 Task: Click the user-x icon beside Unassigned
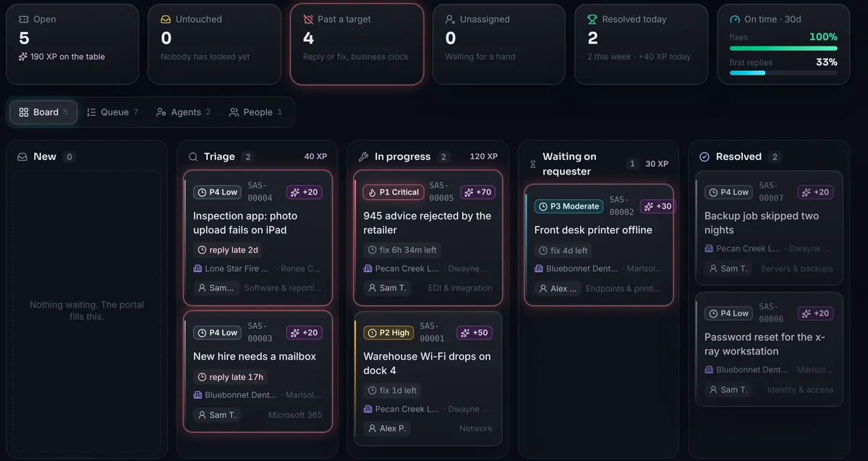tap(450, 20)
